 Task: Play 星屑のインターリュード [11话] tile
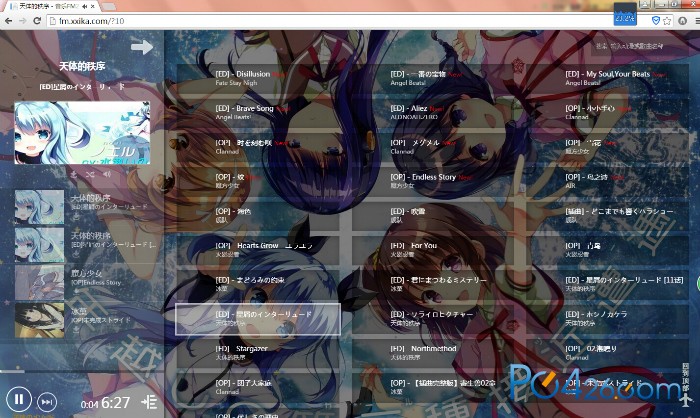click(x=608, y=284)
